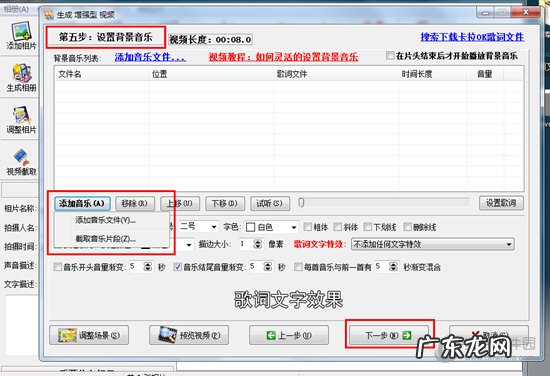
Task: Click the 文件名 column header
Action: 102,74
